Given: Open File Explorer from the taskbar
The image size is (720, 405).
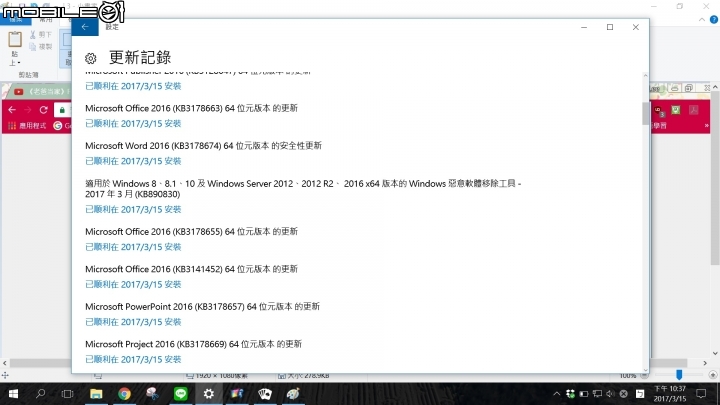Looking at the screenshot, I should (x=96, y=394).
